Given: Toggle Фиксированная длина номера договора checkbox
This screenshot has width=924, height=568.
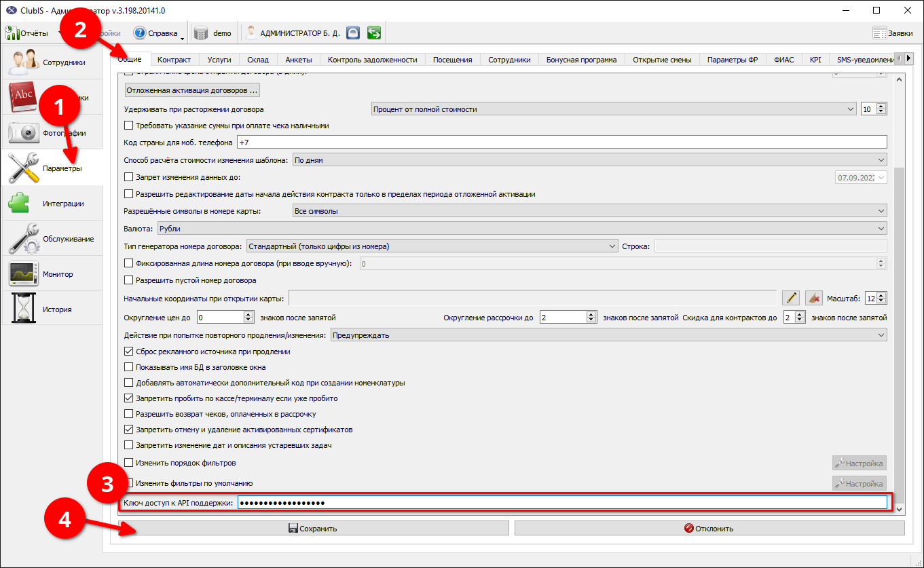Looking at the screenshot, I should pos(129,263).
